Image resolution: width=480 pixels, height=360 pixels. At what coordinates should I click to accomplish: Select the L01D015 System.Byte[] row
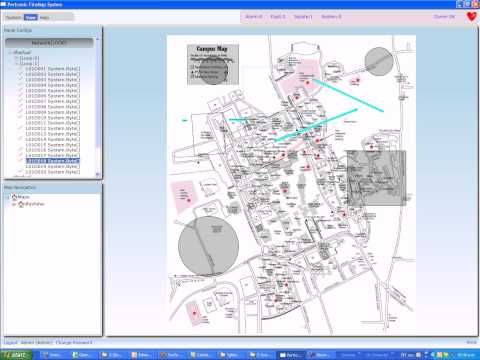[x=53, y=145]
